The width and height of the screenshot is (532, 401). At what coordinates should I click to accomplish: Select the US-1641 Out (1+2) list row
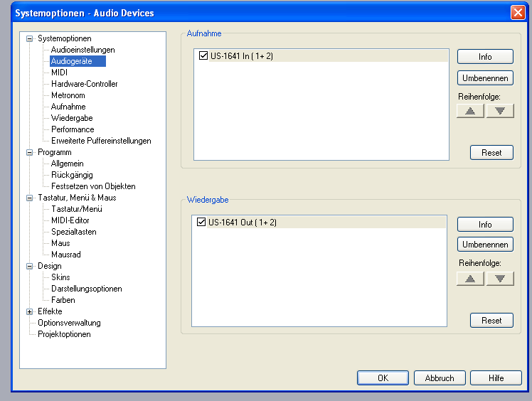(x=319, y=223)
